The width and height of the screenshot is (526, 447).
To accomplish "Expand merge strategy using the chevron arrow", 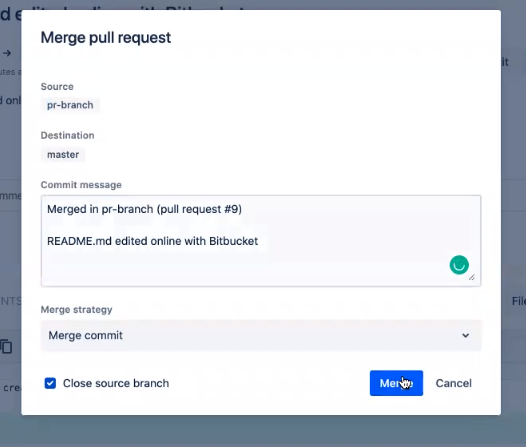I will (465, 335).
